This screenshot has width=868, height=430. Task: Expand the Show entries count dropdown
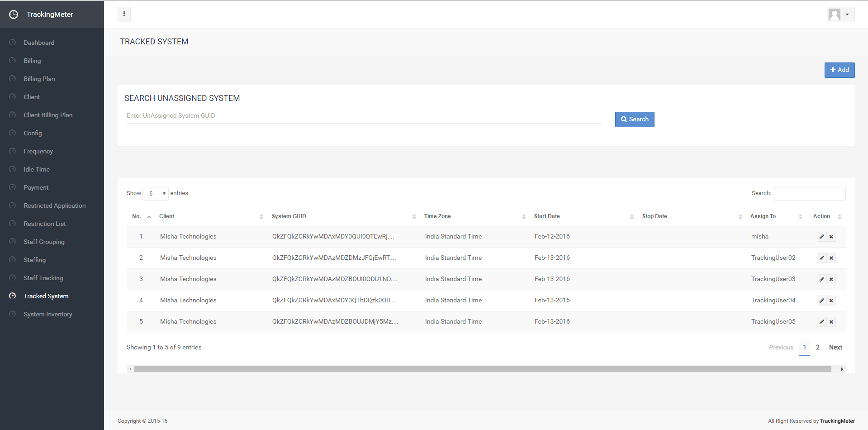[155, 194]
